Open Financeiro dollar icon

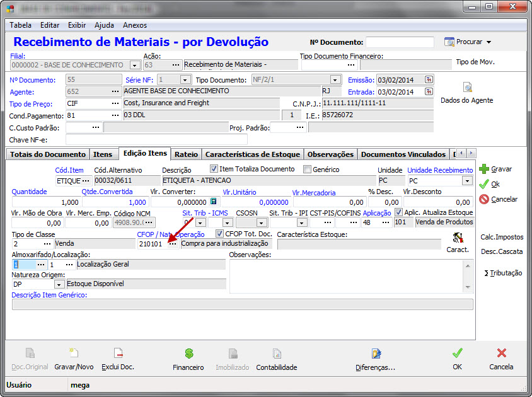pos(188,354)
